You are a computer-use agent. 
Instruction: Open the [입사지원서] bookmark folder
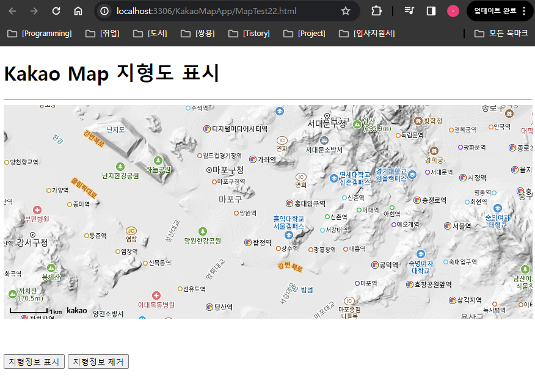point(367,34)
